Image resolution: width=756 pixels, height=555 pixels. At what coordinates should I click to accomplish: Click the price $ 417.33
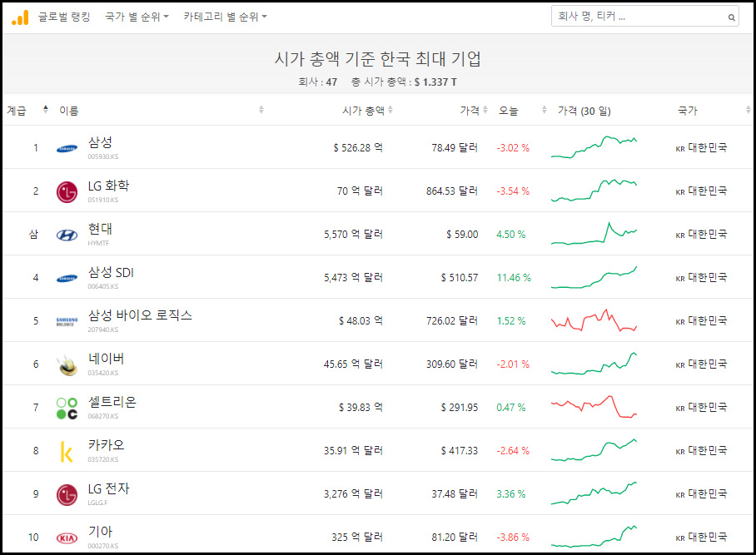(x=460, y=450)
